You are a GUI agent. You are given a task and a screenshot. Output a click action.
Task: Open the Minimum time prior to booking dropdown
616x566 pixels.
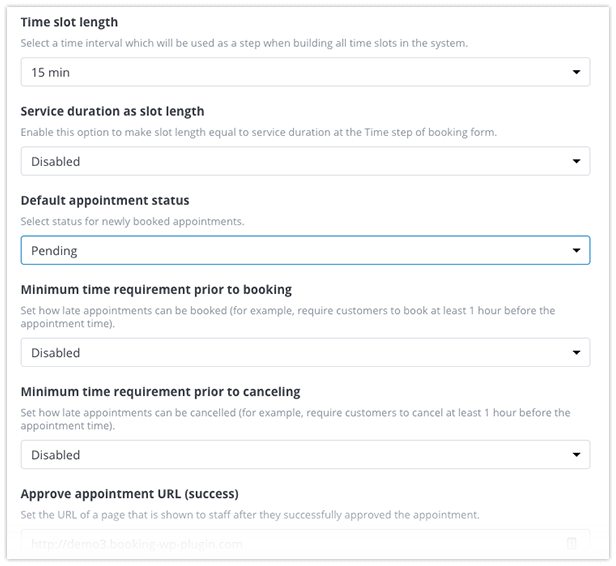click(x=305, y=352)
